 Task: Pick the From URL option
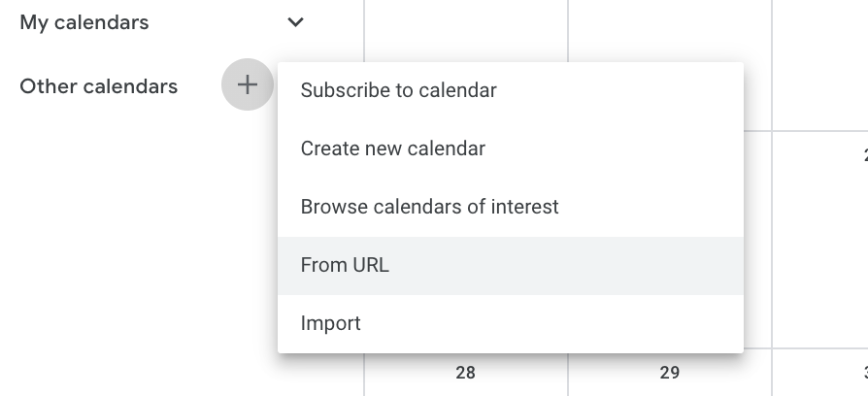pos(346,265)
